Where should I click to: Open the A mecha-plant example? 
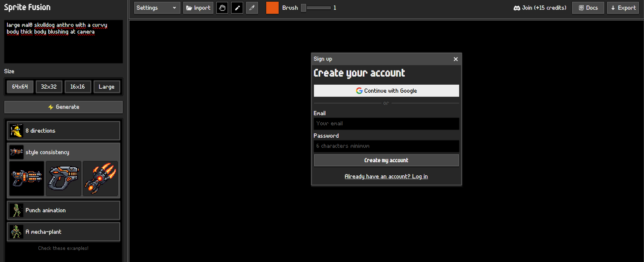click(64, 232)
